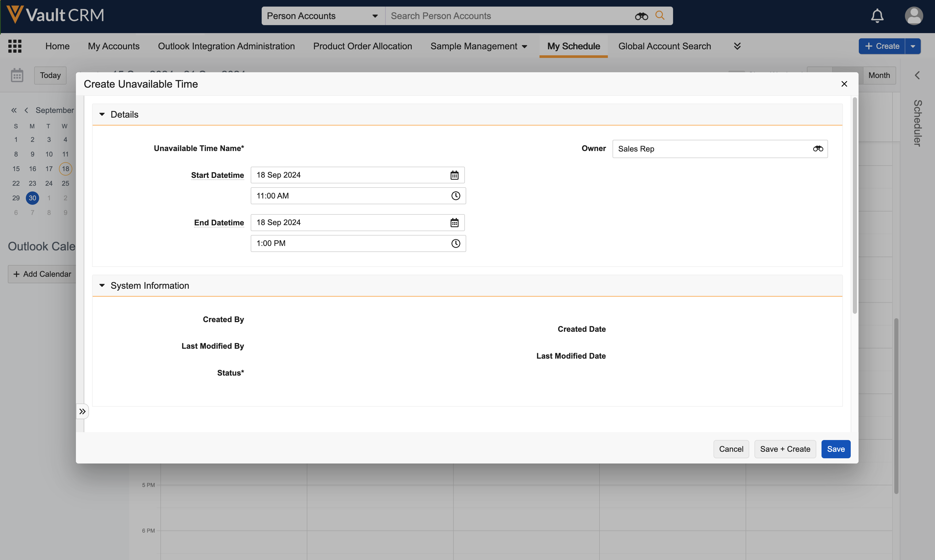935x560 pixels.
Task: Click the orange search magnifier icon
Action: 660,15
